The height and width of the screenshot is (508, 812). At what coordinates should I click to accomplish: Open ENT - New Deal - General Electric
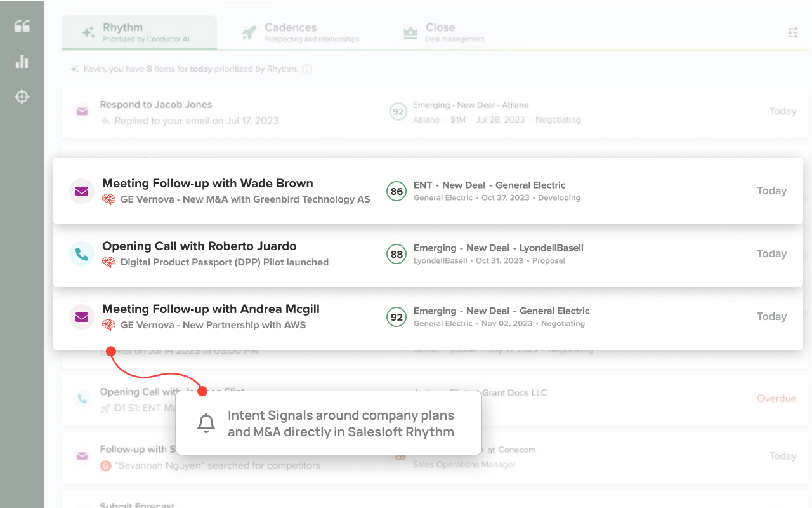click(x=489, y=185)
